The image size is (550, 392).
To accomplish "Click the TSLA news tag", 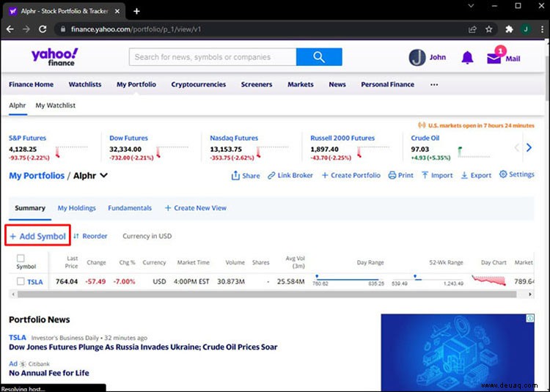I will coord(18,337).
